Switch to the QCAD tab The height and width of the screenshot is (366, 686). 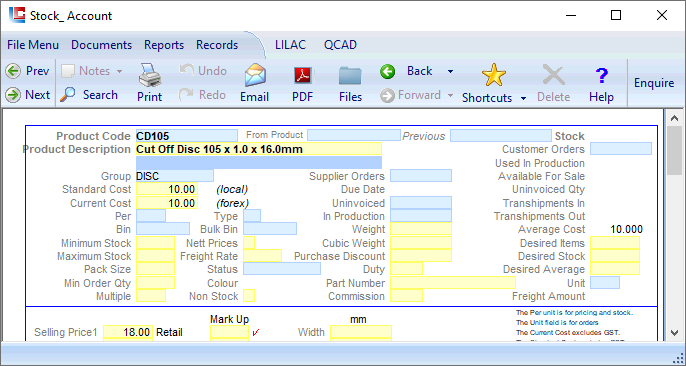[x=340, y=45]
